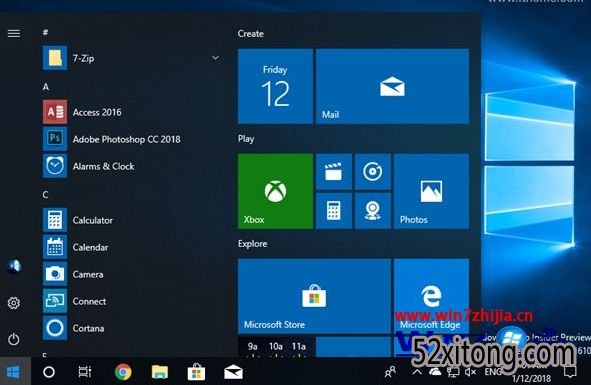The width and height of the screenshot is (591, 385).
Task: Click the user account avatar
Action: [x=14, y=266]
